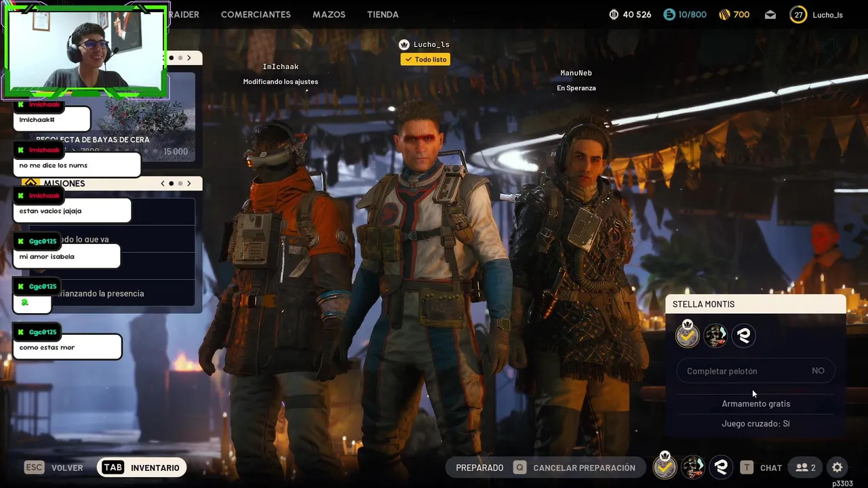Open the Tienda tab
868x488 pixels.
pos(383,14)
